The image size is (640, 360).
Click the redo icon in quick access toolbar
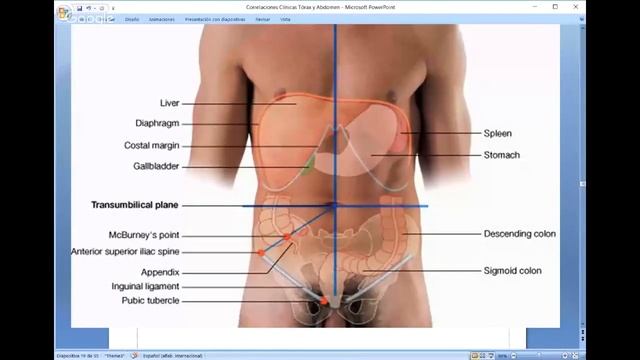point(102,8)
